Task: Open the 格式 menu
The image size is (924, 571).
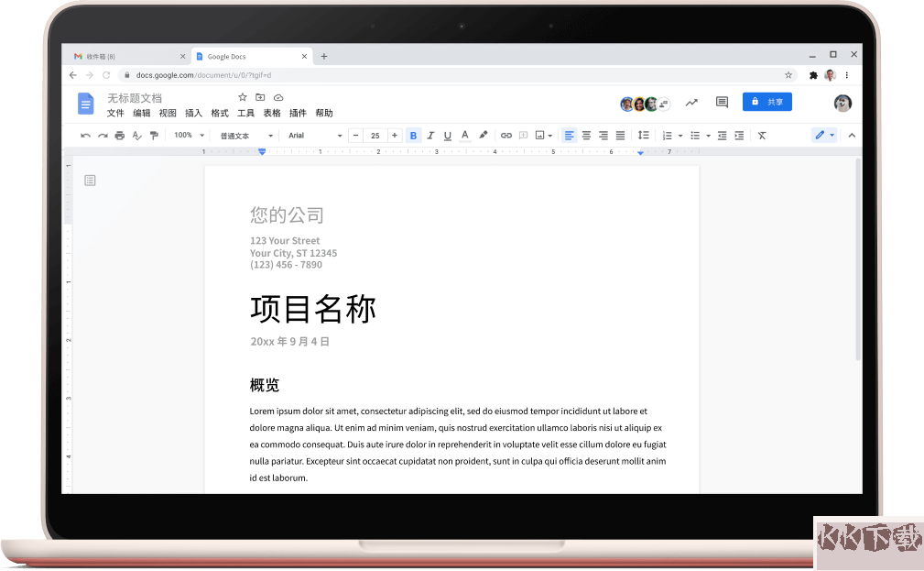Action: click(220, 114)
